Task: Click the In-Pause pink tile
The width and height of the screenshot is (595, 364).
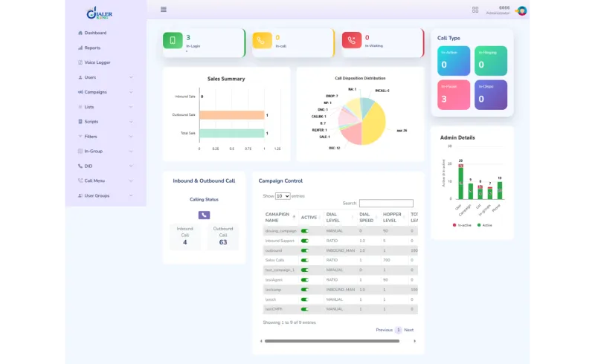Action: (454, 95)
